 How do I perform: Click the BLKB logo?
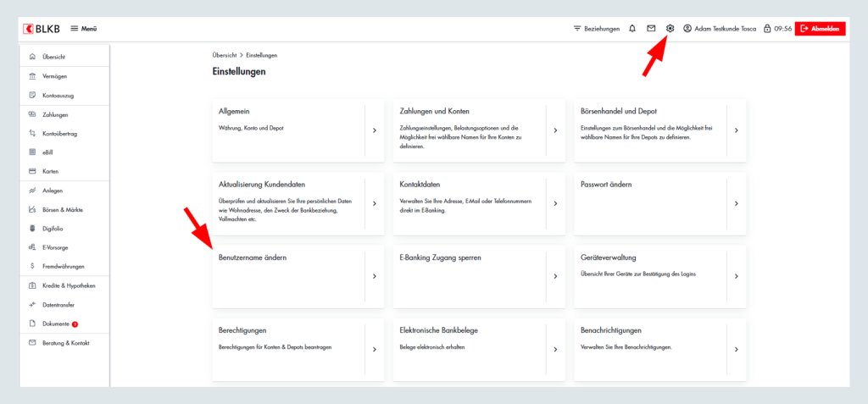pyautogui.click(x=42, y=29)
